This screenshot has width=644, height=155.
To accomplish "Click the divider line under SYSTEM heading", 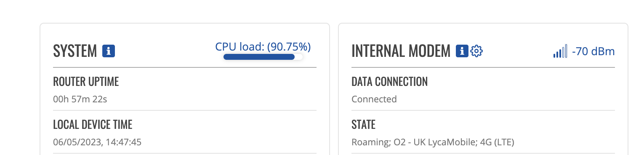I will (x=185, y=67).
